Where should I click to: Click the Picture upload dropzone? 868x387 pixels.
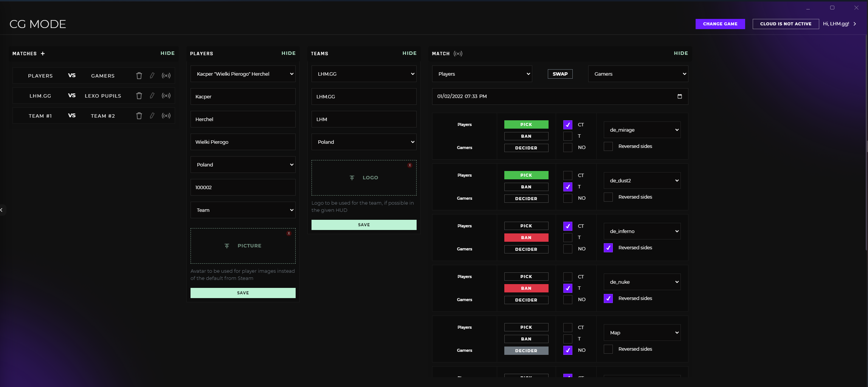(243, 246)
